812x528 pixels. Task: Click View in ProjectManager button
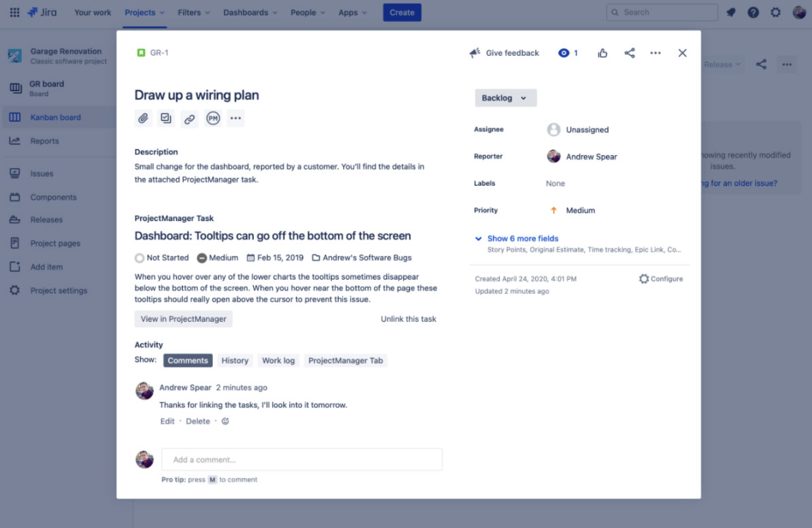click(184, 318)
